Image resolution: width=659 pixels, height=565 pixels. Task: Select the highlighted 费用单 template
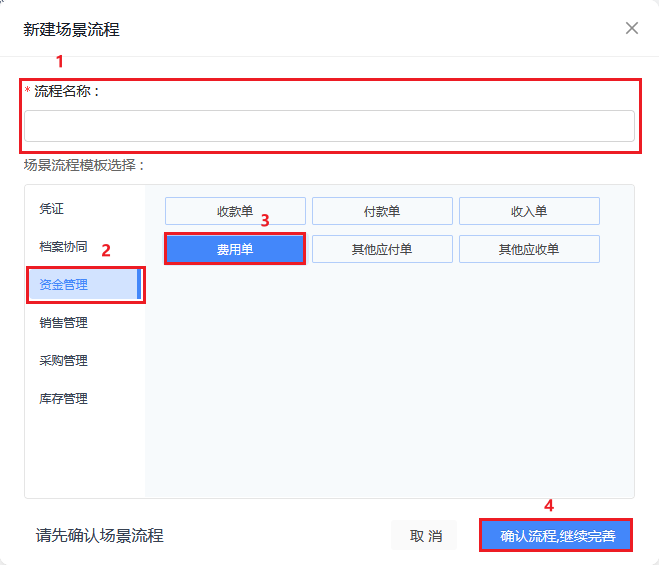click(235, 249)
